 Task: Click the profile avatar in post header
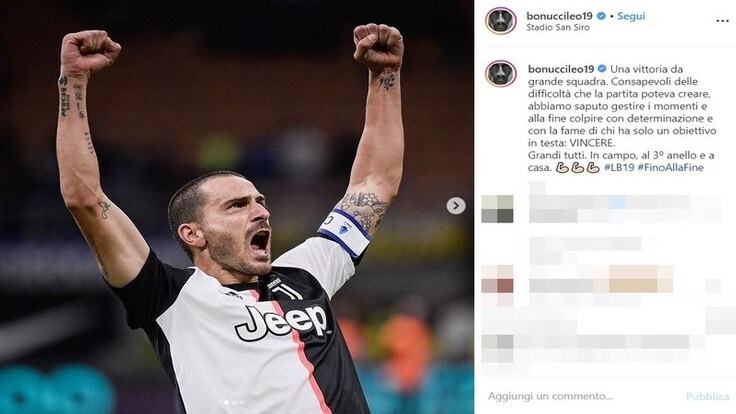coord(501,21)
